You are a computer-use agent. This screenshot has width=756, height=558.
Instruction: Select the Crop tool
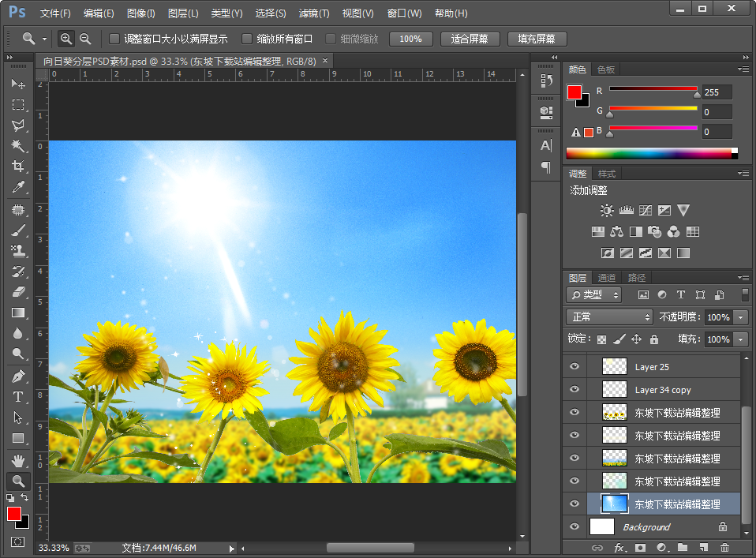pyautogui.click(x=18, y=167)
